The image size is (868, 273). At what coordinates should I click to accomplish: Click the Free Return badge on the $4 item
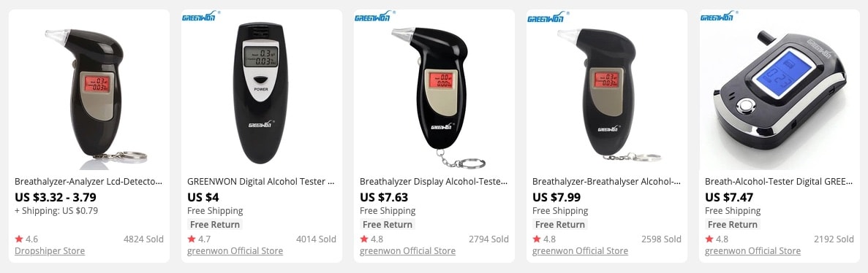pos(215,224)
